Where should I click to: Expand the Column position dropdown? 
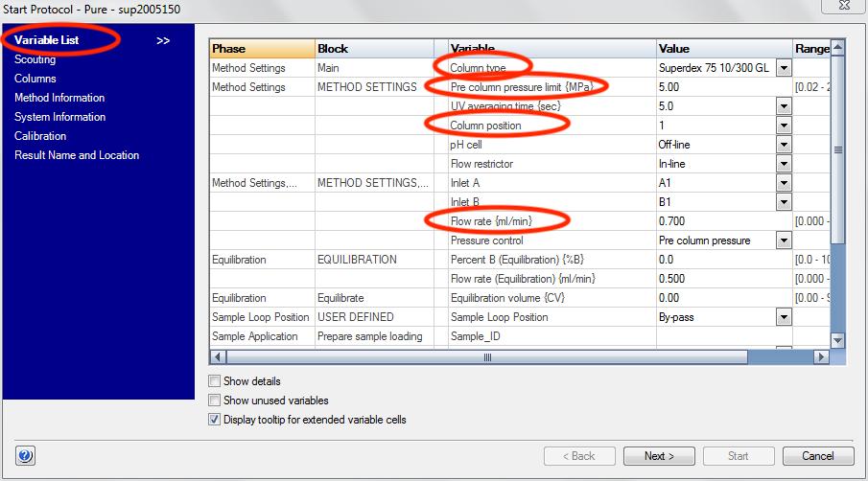pos(784,126)
